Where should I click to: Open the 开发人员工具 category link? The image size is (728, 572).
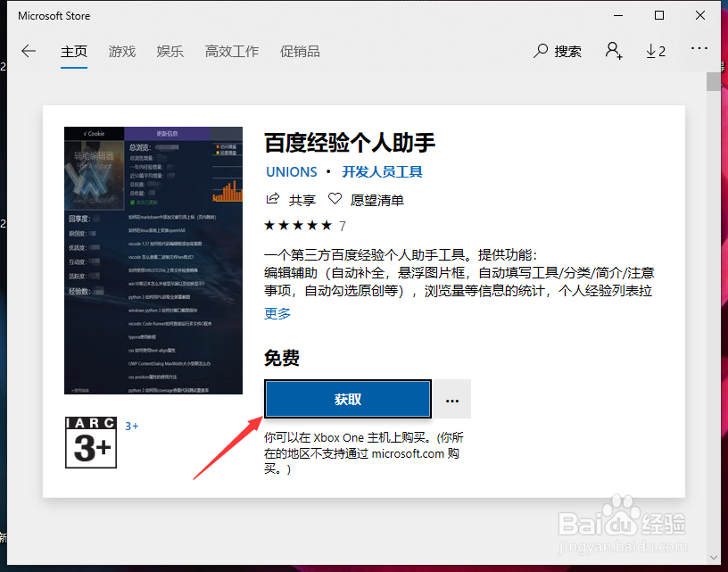382,172
